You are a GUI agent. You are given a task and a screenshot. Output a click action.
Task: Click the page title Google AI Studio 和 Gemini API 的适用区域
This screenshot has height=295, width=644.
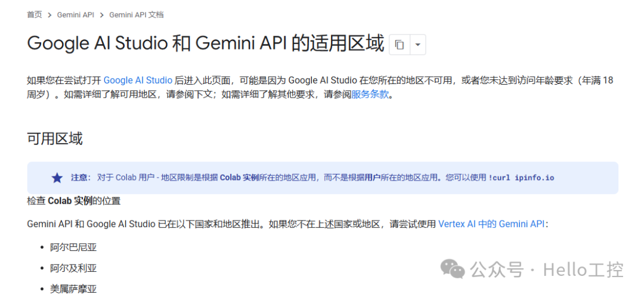coord(205,44)
